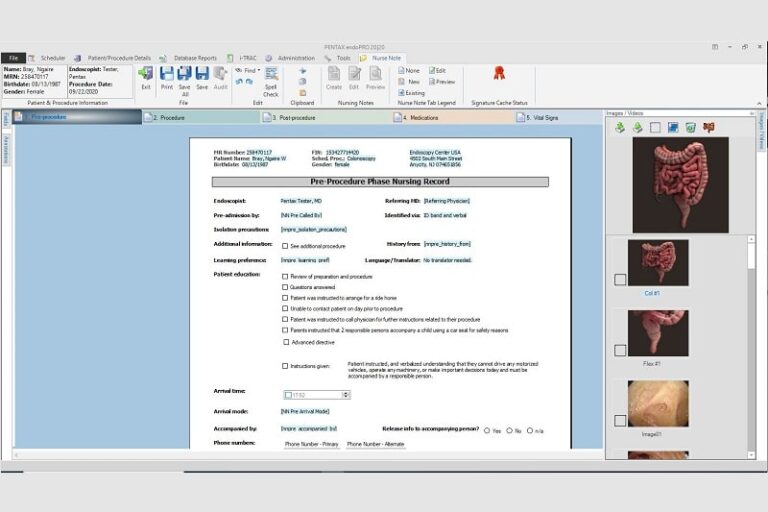This screenshot has width=768, height=512.
Task: Tick the checkbox beside Col #1 thumbnail
Action: (620, 279)
